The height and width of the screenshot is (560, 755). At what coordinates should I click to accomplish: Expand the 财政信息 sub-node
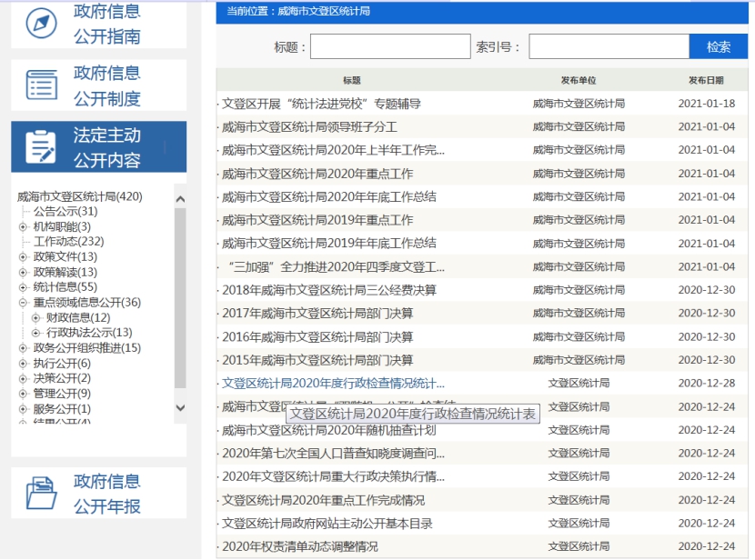(36, 317)
